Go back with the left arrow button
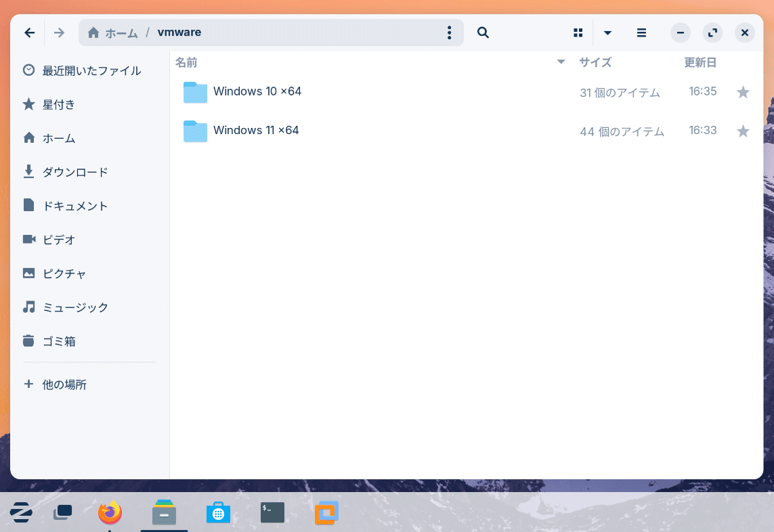Image resolution: width=774 pixels, height=532 pixels. tap(30, 32)
